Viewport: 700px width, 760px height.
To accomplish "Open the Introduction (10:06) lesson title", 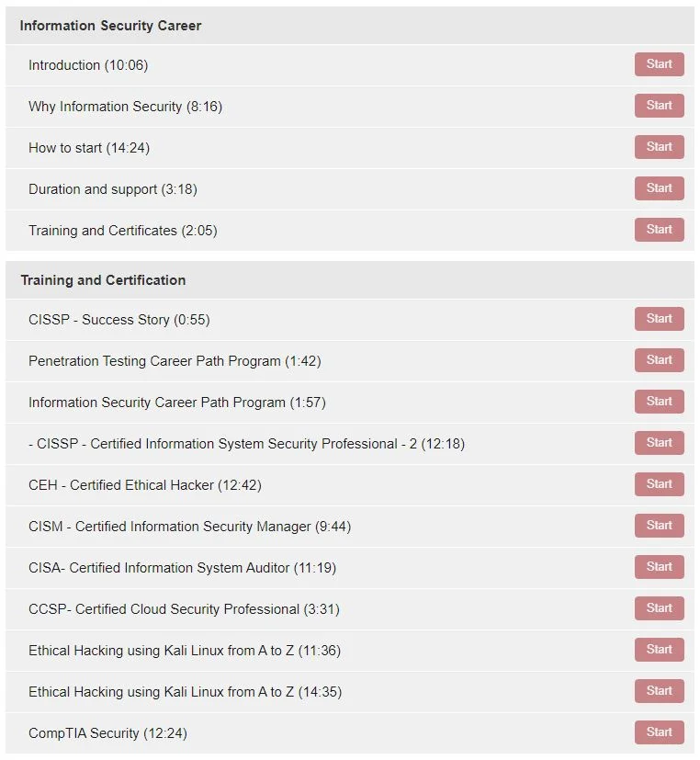I will click(x=88, y=65).
